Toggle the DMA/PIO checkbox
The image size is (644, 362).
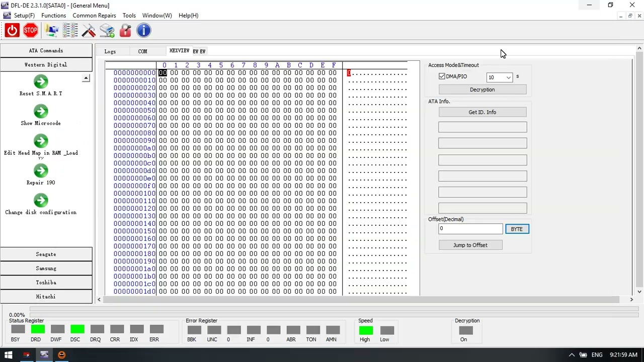(x=442, y=76)
